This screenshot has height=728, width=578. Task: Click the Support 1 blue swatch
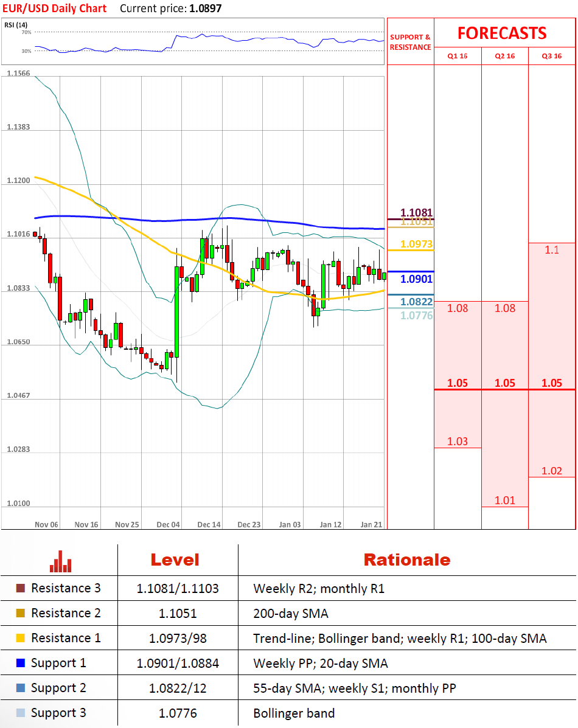point(21,663)
